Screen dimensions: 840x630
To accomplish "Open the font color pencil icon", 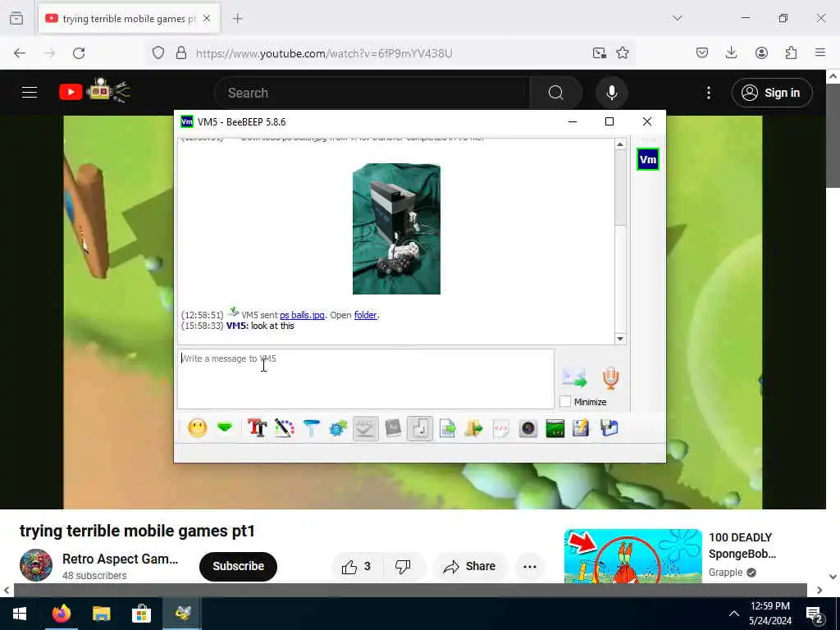I will coord(285,428).
